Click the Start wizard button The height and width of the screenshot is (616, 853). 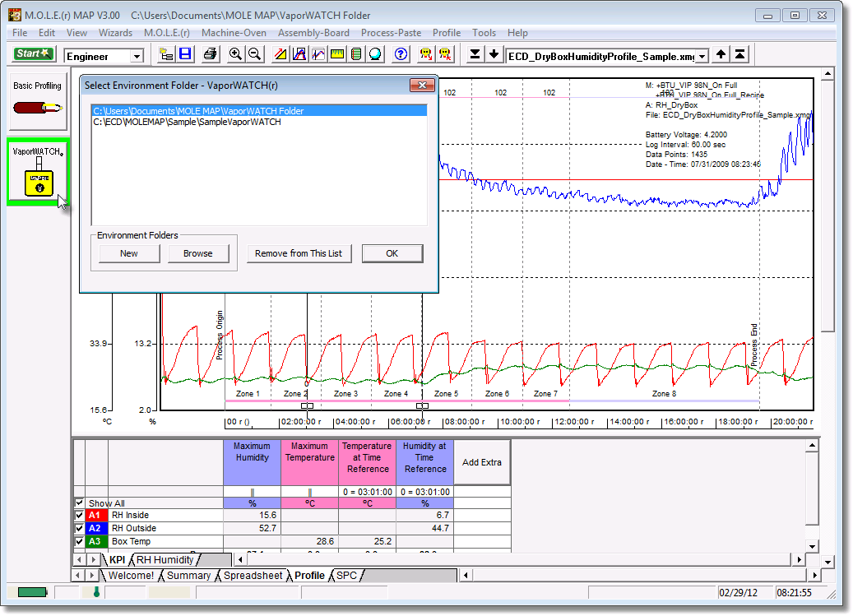pos(33,53)
